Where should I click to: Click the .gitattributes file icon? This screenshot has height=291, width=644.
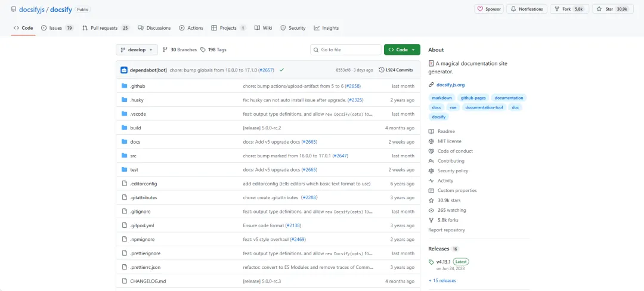125,198
